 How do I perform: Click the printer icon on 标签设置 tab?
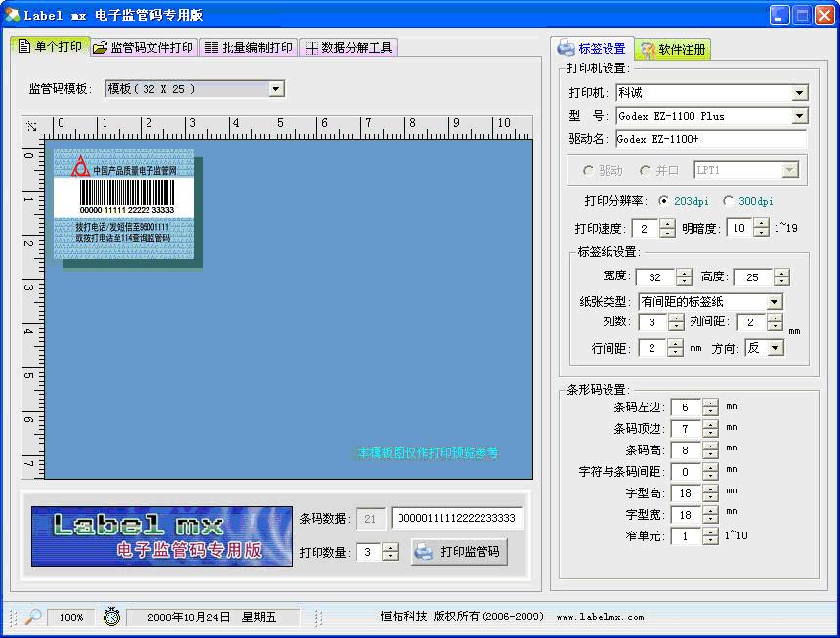(x=566, y=48)
